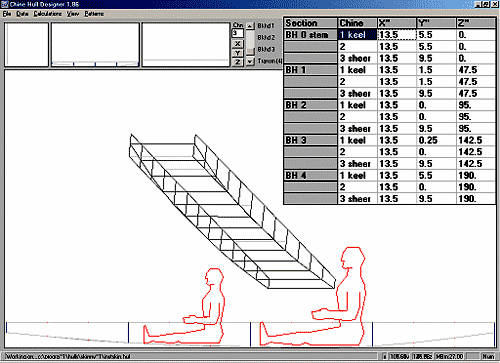Image resolution: width=500 pixels, height=363 pixels.
Task: Click the X axis view button
Action: click(237, 44)
